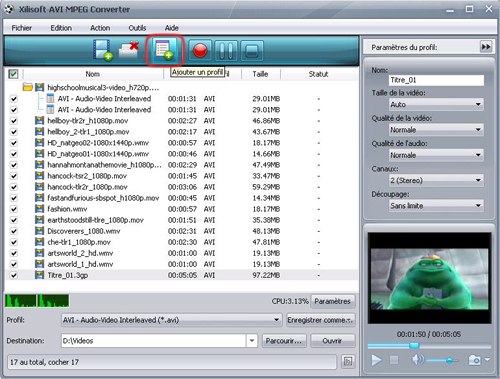Sort the list by the Nom column header
Screen dimensions: 500x379
click(93, 74)
